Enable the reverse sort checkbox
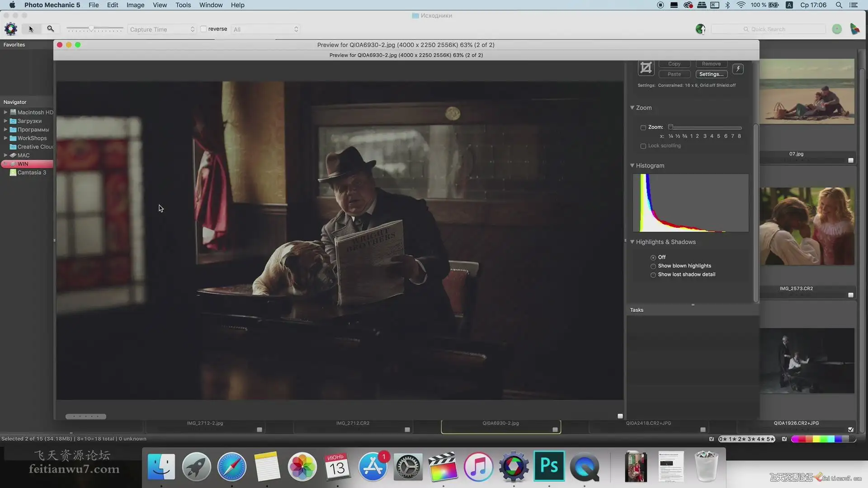The width and height of the screenshot is (868, 488). (x=204, y=29)
